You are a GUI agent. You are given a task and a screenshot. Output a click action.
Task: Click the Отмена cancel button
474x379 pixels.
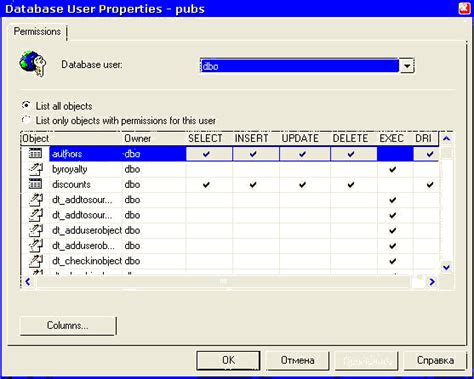point(297,360)
